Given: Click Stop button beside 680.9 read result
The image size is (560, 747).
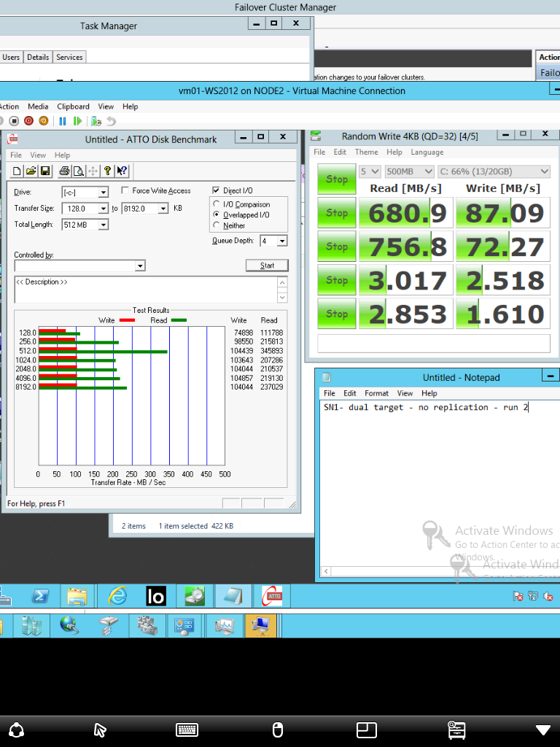Looking at the screenshot, I should coord(337,213).
